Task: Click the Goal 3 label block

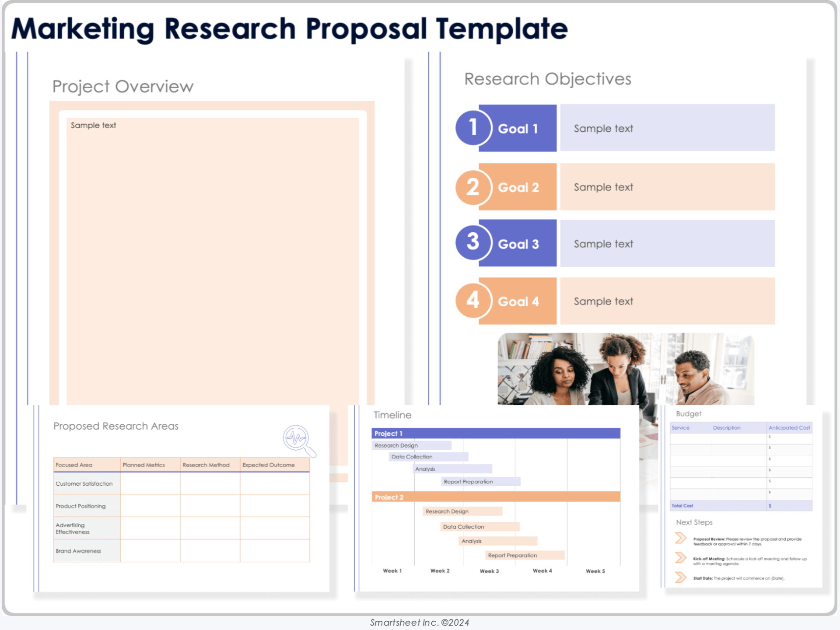Action: (x=518, y=243)
